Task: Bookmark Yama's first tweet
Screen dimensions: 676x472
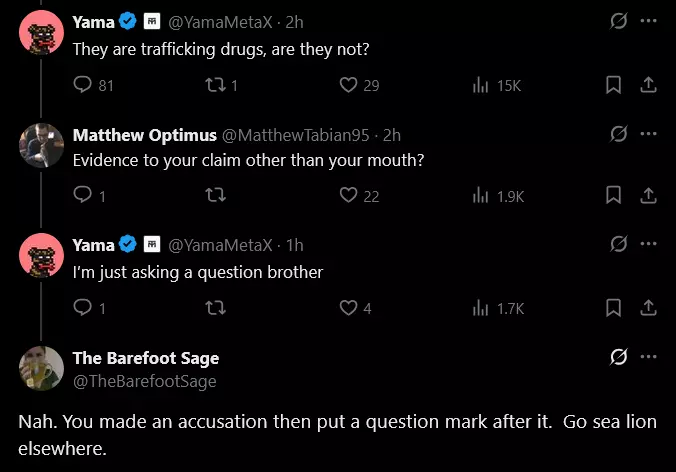Action: click(613, 85)
